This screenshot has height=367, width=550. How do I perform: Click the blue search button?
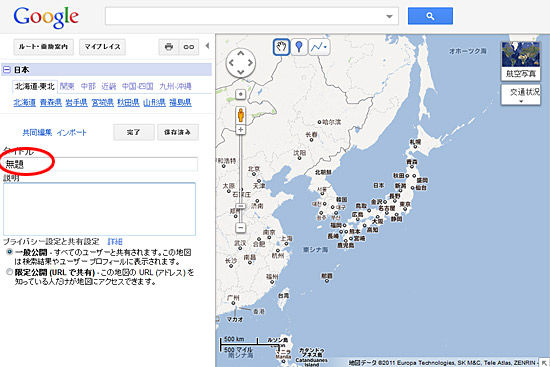click(x=430, y=16)
